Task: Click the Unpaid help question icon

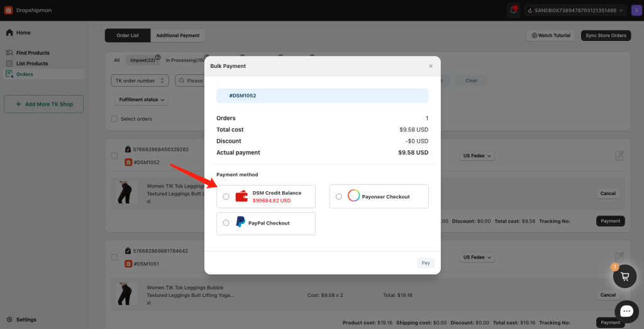Action: point(158,57)
